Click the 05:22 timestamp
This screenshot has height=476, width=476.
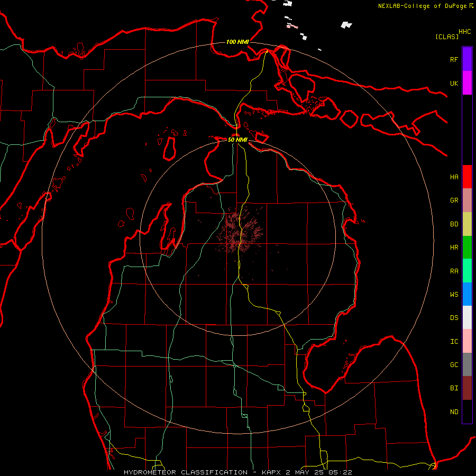pos(342,472)
